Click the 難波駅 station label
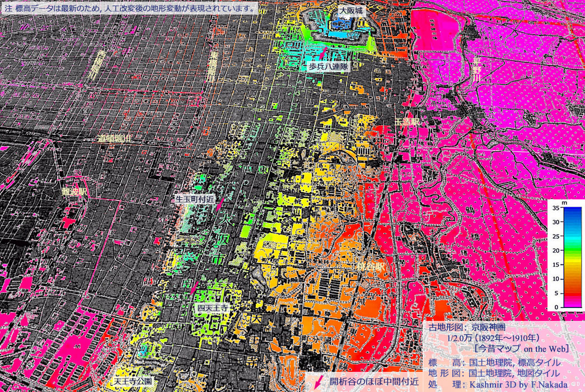The image size is (585, 392). (75, 191)
